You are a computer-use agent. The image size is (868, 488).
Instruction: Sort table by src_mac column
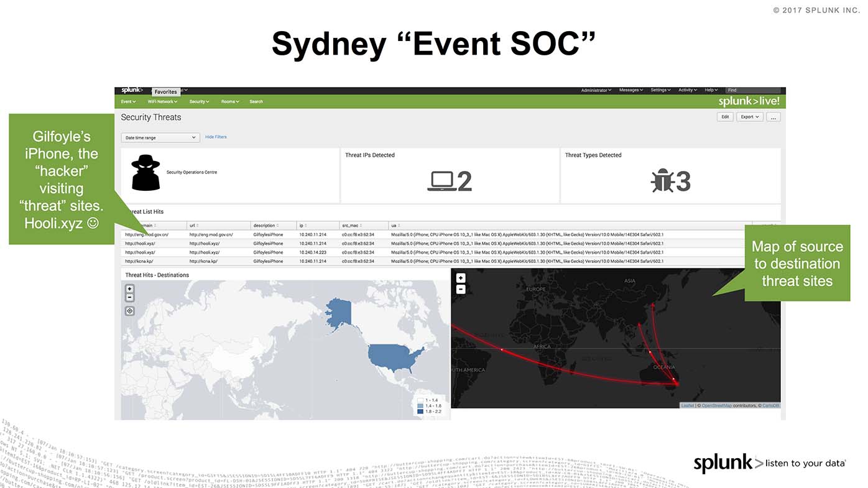tap(352, 225)
